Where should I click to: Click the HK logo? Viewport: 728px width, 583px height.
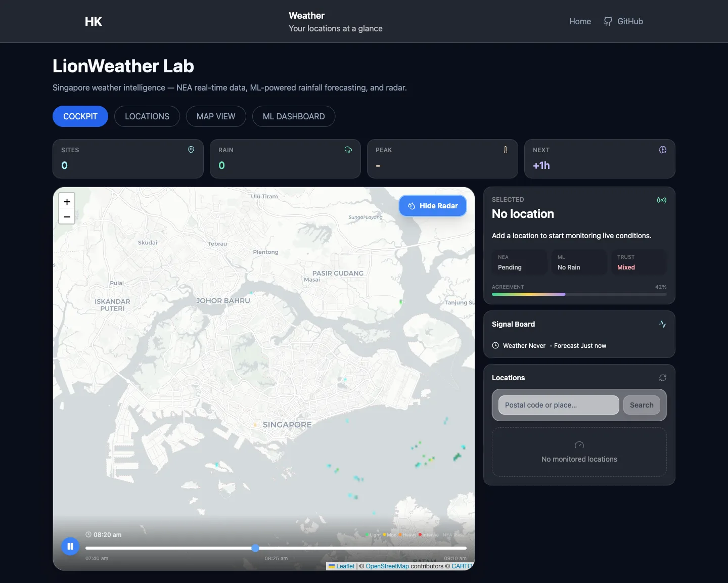click(x=94, y=21)
